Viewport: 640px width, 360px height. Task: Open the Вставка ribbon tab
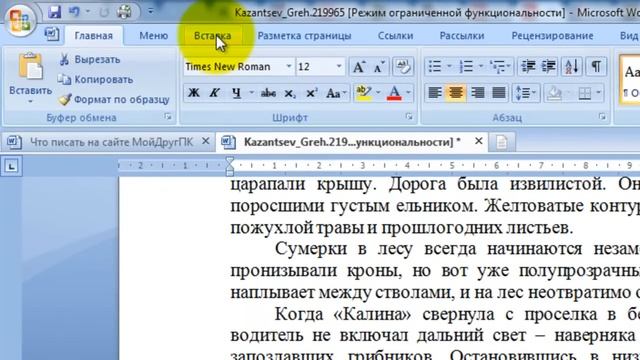[x=212, y=36]
